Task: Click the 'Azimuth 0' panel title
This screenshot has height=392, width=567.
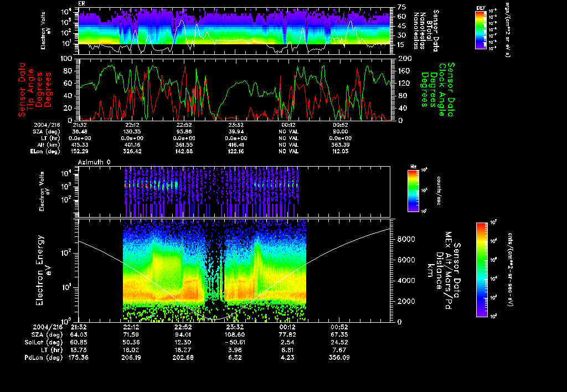Action: (x=94, y=162)
